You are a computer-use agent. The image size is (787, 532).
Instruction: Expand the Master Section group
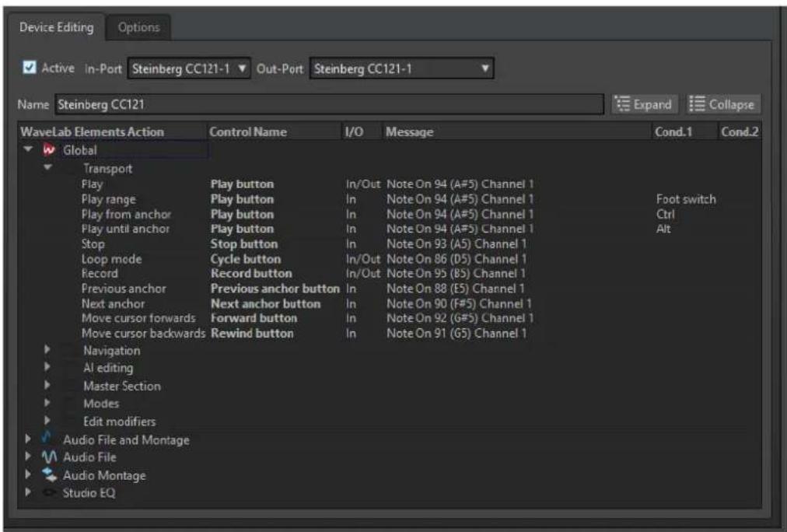47,385
